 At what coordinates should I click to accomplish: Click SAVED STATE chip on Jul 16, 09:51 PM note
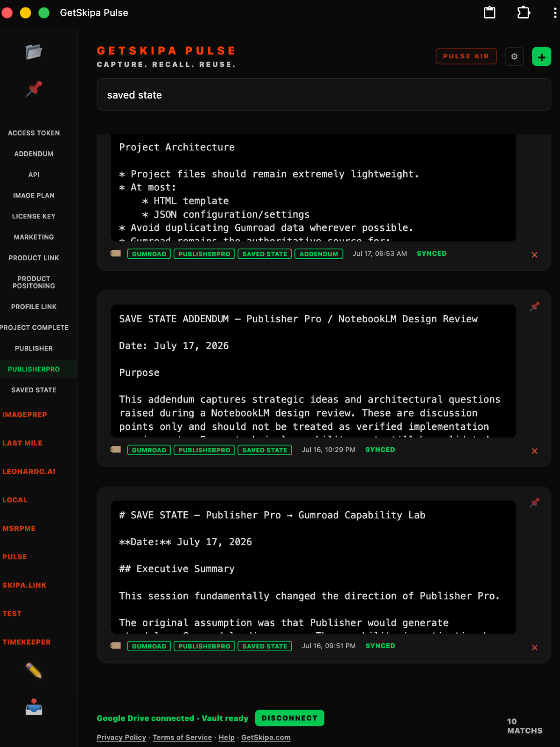click(265, 646)
